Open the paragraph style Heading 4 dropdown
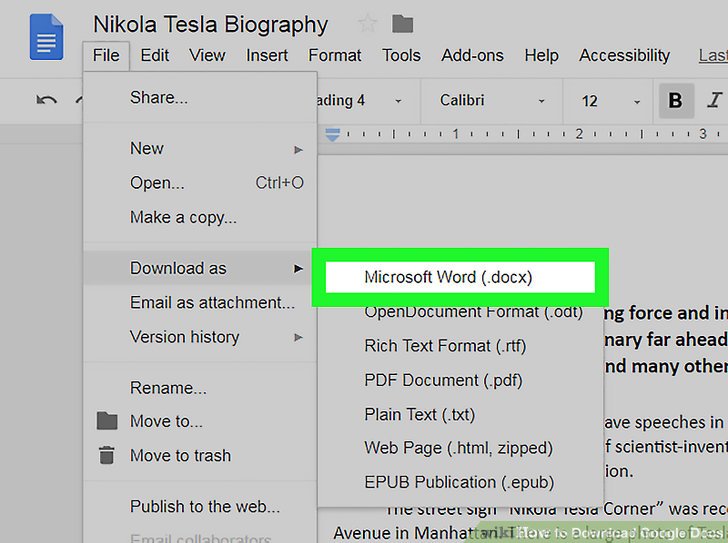The image size is (728, 543). 360,100
